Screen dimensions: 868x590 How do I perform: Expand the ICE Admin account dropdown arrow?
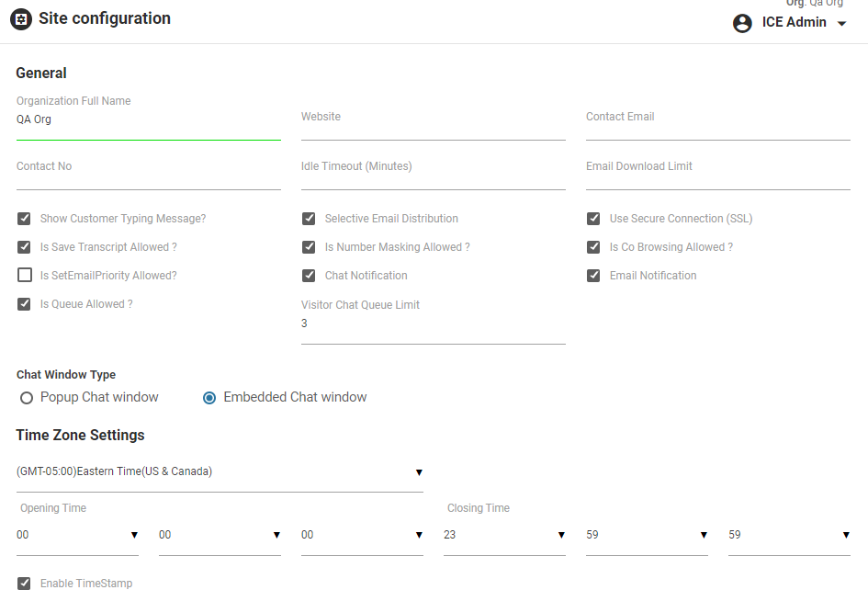tap(841, 24)
